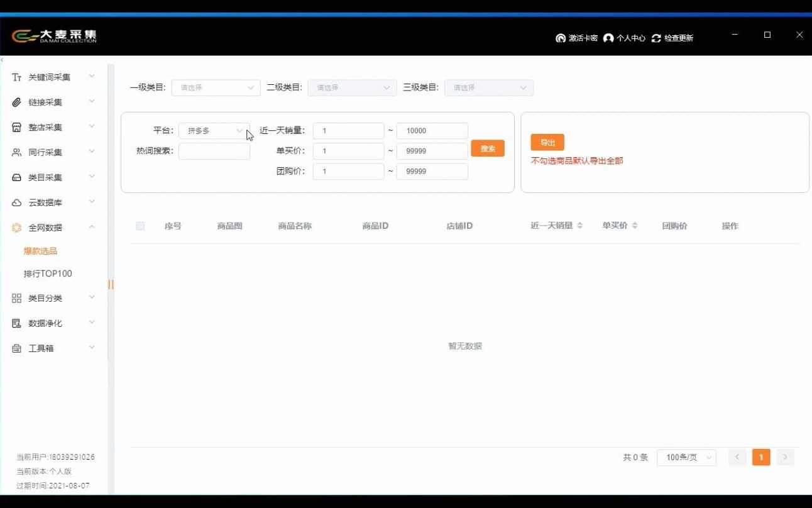The width and height of the screenshot is (812, 508).
Task: Click the orange 导出 button
Action: tap(547, 143)
